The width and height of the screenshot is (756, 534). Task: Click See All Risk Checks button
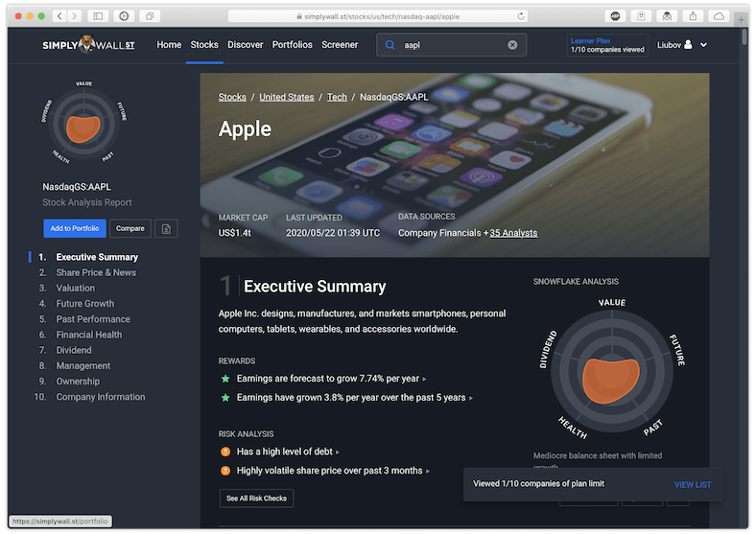[x=256, y=499]
